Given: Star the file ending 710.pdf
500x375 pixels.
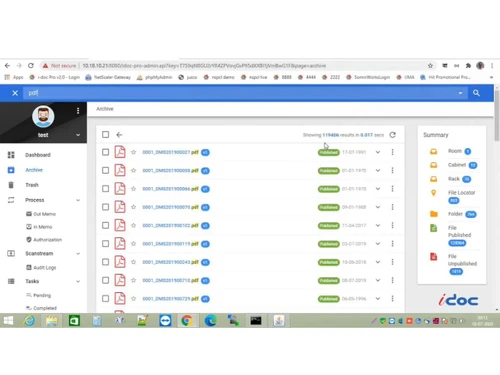Looking at the screenshot, I should [133, 280].
